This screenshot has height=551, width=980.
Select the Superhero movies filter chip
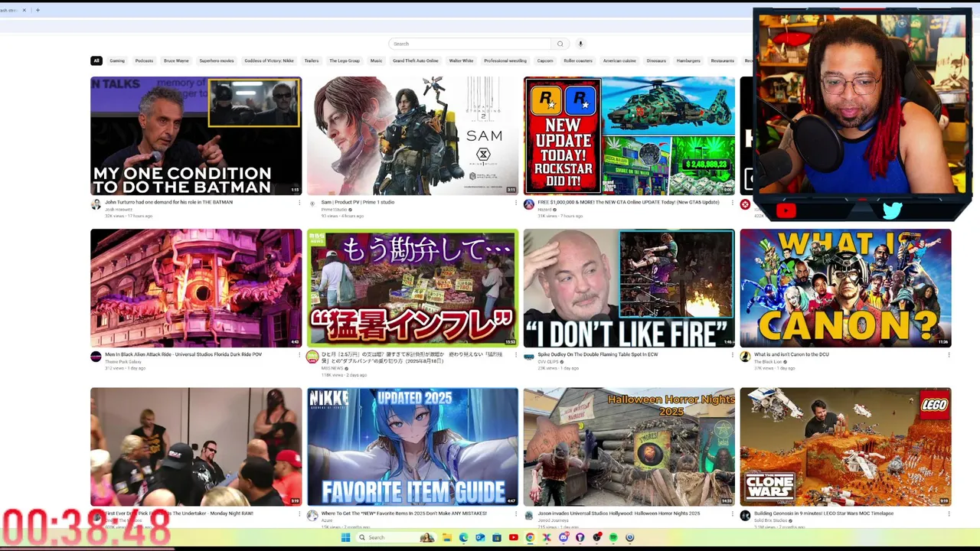pos(217,60)
